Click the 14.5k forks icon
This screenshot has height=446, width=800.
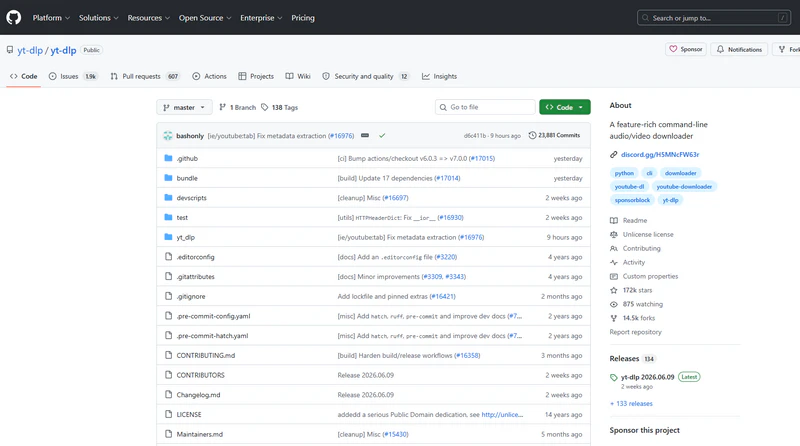pyautogui.click(x=614, y=318)
